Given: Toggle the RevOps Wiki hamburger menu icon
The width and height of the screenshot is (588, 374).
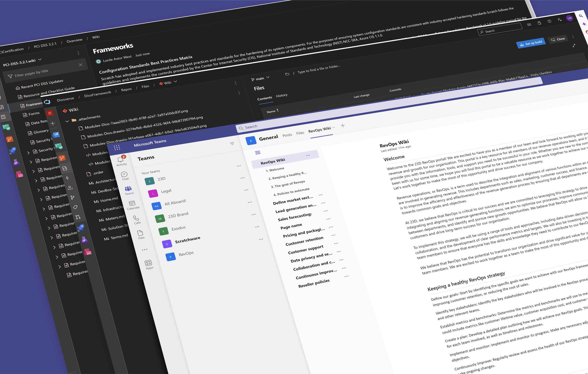Looking at the screenshot, I should 258,153.
